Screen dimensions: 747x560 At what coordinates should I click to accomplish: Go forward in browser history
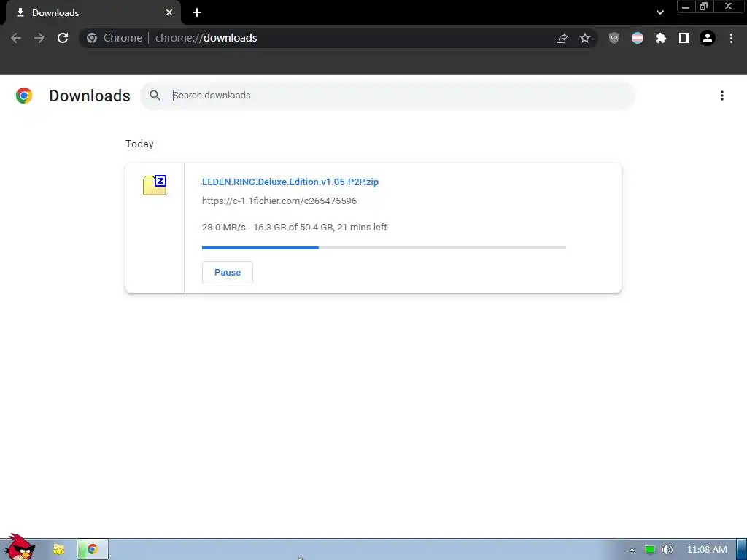point(39,38)
